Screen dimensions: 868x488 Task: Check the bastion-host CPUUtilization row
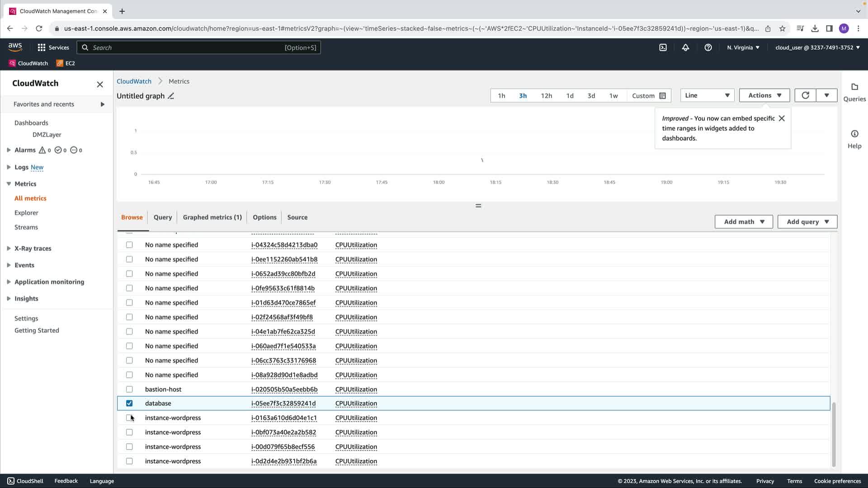pos(129,389)
